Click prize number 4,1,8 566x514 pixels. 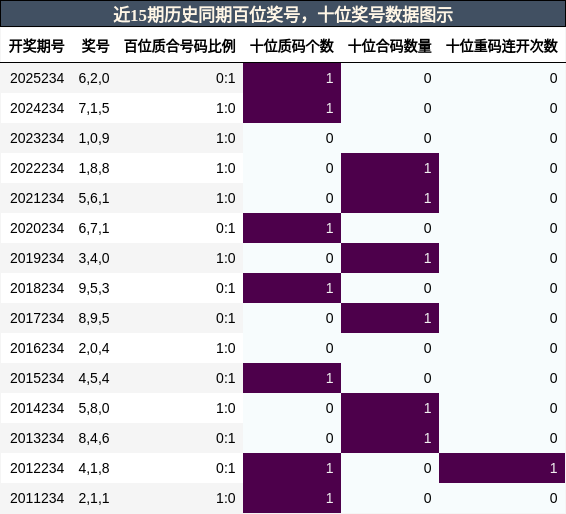click(x=94, y=468)
